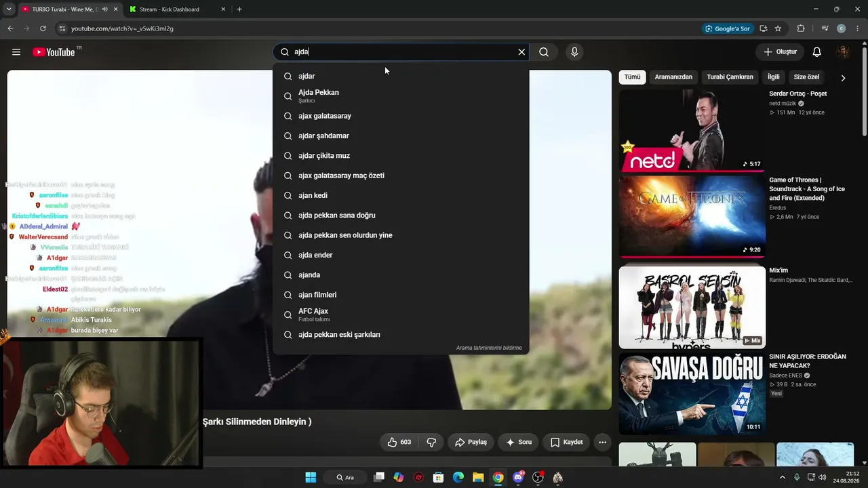Open the SAVAŞA DOĞRU video thumbnail

click(692, 394)
